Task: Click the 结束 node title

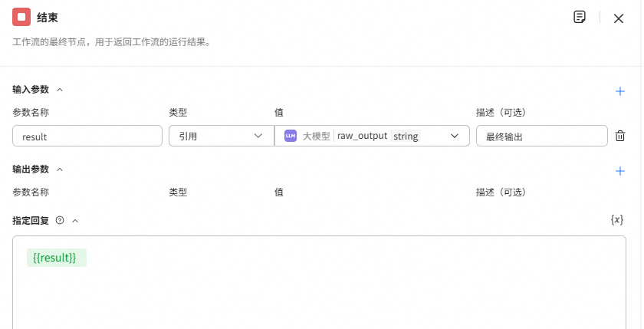Action: coord(48,17)
